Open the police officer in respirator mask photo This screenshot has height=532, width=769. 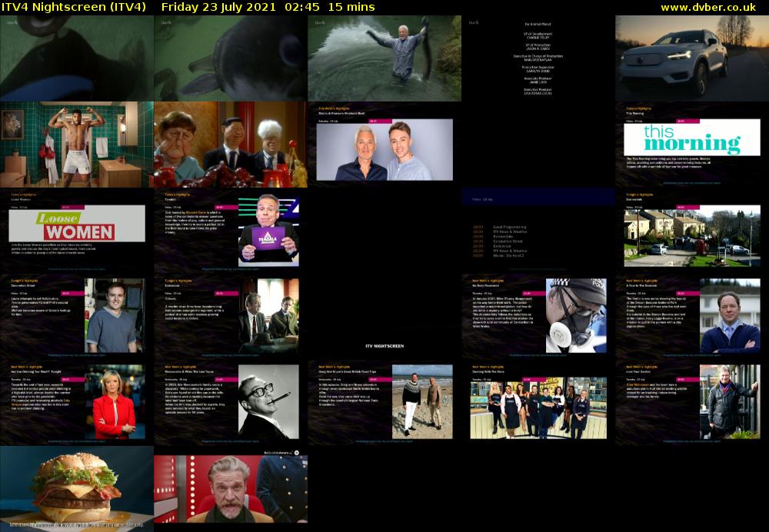tap(576, 316)
